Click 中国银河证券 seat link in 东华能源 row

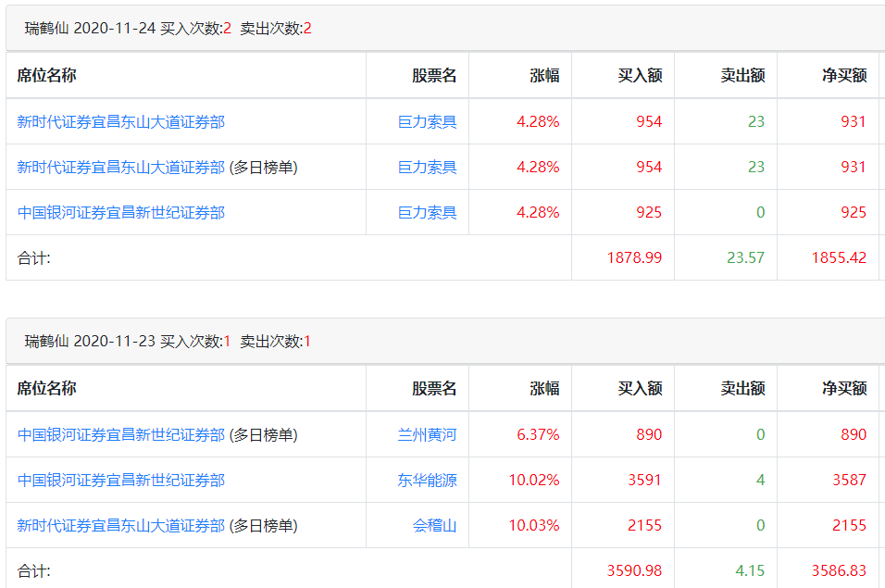coord(120,480)
